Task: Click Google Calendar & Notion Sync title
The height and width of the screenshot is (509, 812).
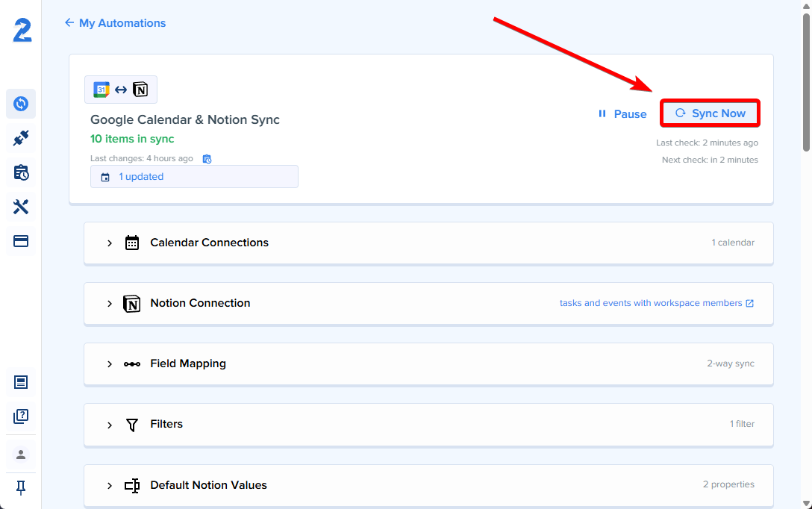Action: click(x=185, y=119)
